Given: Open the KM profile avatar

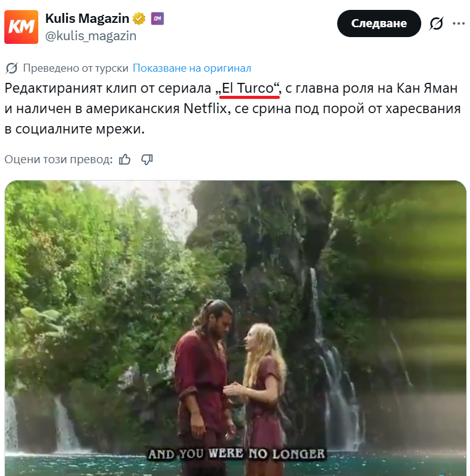Looking at the screenshot, I should coord(21,27).
